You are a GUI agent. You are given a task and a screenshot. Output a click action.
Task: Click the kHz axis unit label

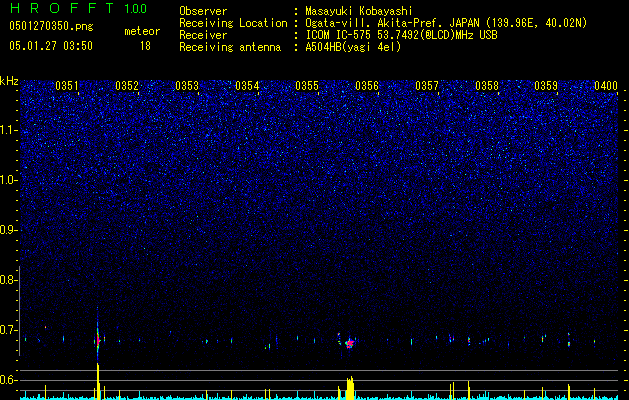coord(9,81)
